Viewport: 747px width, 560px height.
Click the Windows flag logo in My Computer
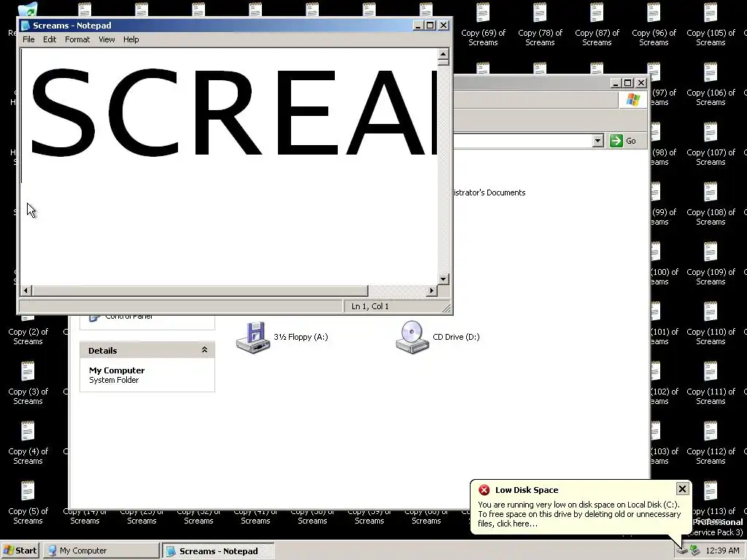click(633, 100)
